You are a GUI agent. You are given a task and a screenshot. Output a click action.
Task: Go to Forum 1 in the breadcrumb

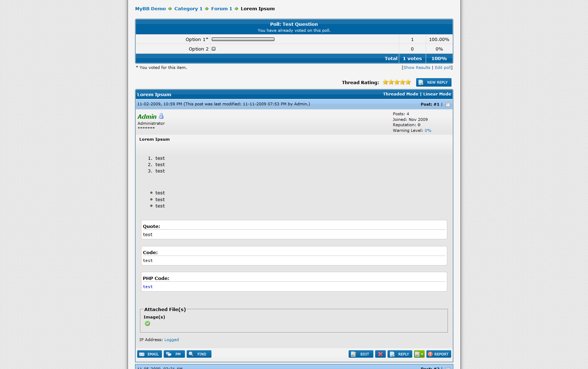pos(221,9)
